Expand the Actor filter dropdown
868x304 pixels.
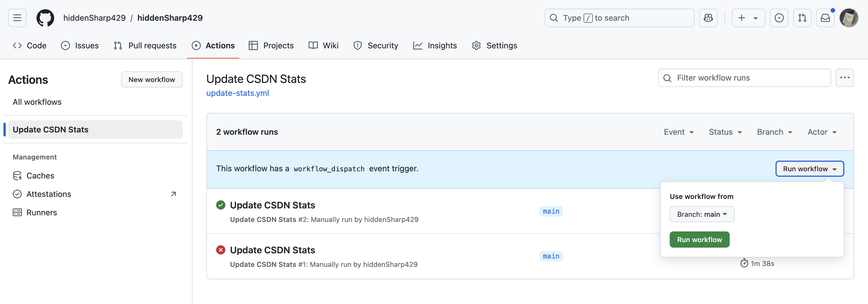pos(822,132)
